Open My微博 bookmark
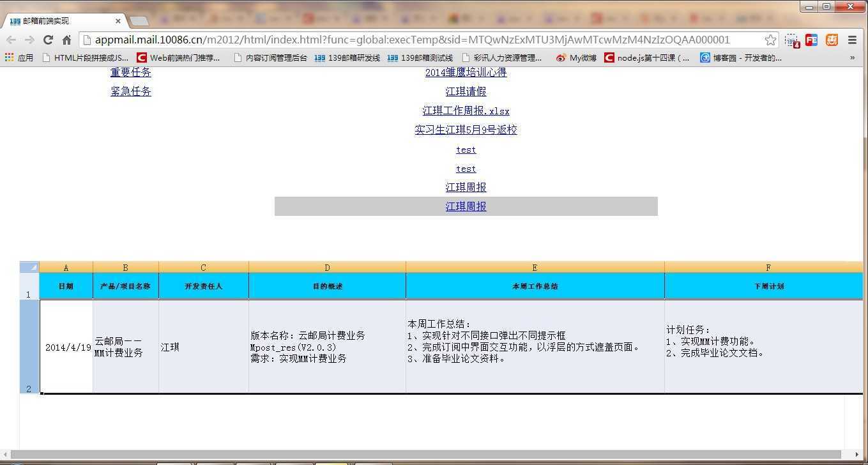Viewport: 868px width, 465px height. click(x=576, y=57)
